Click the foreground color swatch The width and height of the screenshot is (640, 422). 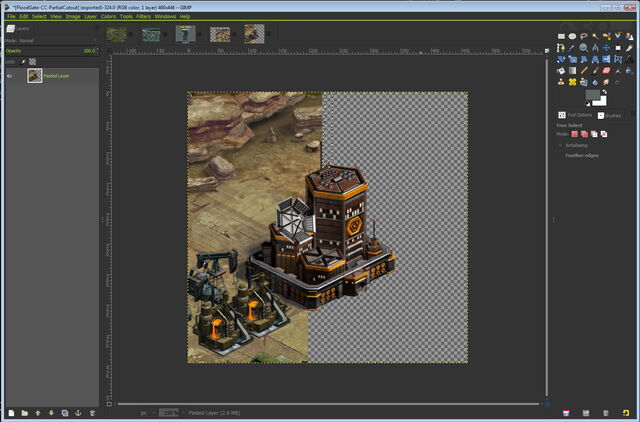[592, 95]
